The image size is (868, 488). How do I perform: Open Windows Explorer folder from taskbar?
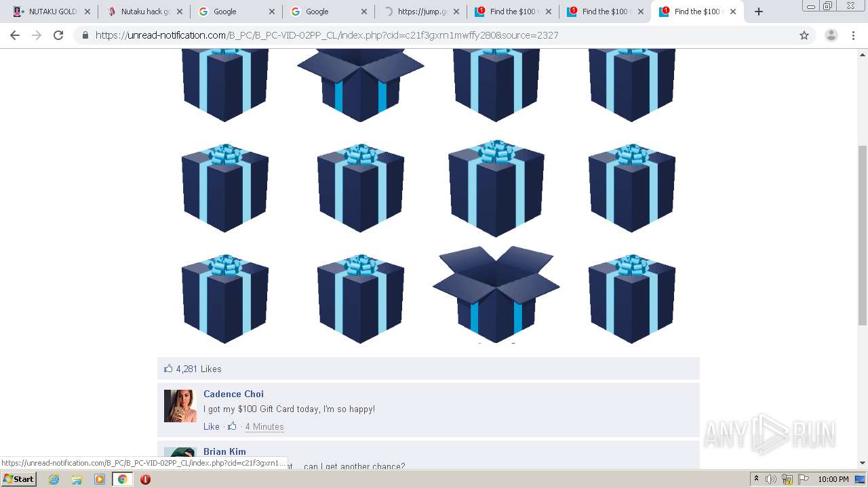pos(77,479)
